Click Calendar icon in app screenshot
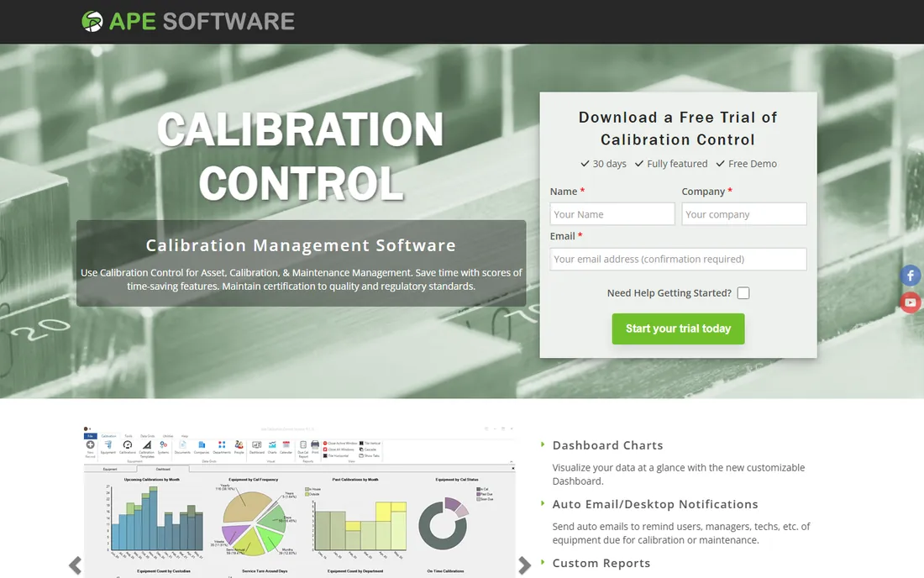924x578 pixels. (286, 447)
